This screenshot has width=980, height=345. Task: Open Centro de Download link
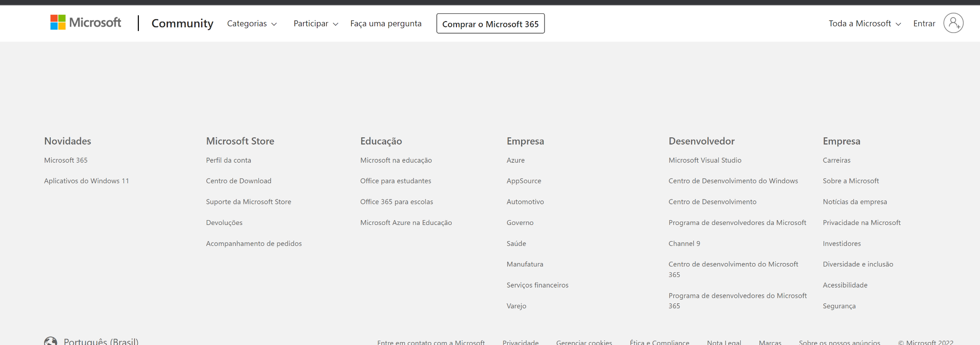click(239, 181)
